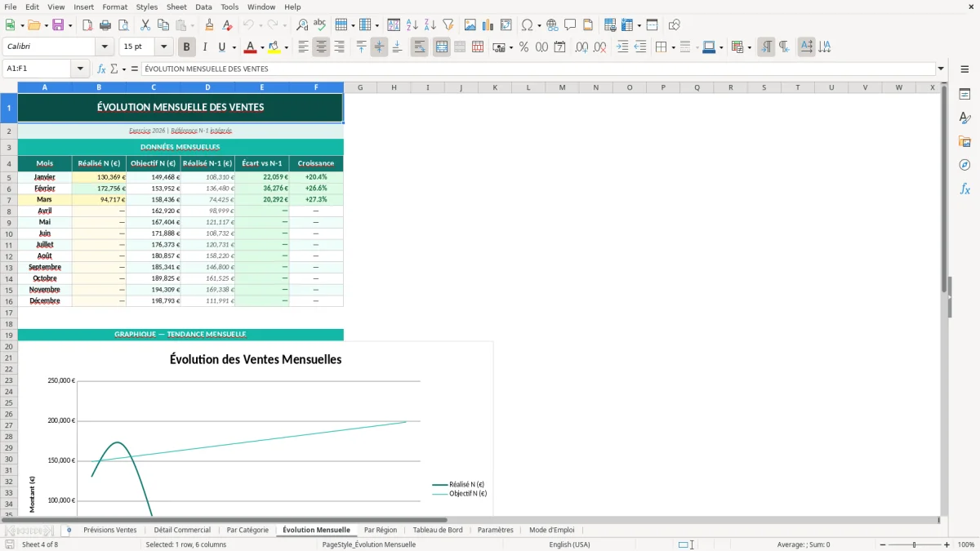Click the Sort dialog icon
This screenshot has height=551, width=980.
click(x=394, y=25)
